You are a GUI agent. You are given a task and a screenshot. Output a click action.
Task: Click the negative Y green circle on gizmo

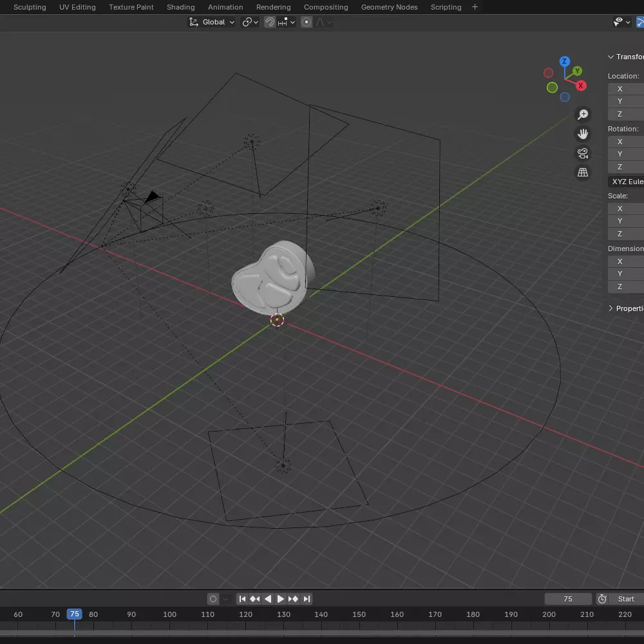[552, 88]
